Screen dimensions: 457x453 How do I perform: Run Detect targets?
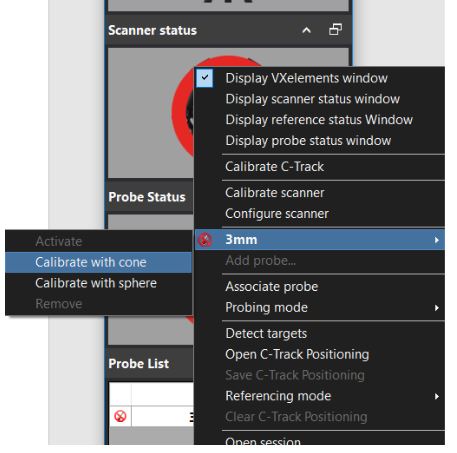pyautogui.click(x=266, y=334)
